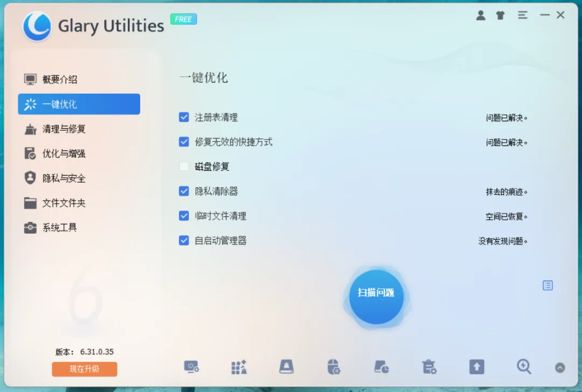Enable the 磁盘修复 checkbox

tap(184, 166)
